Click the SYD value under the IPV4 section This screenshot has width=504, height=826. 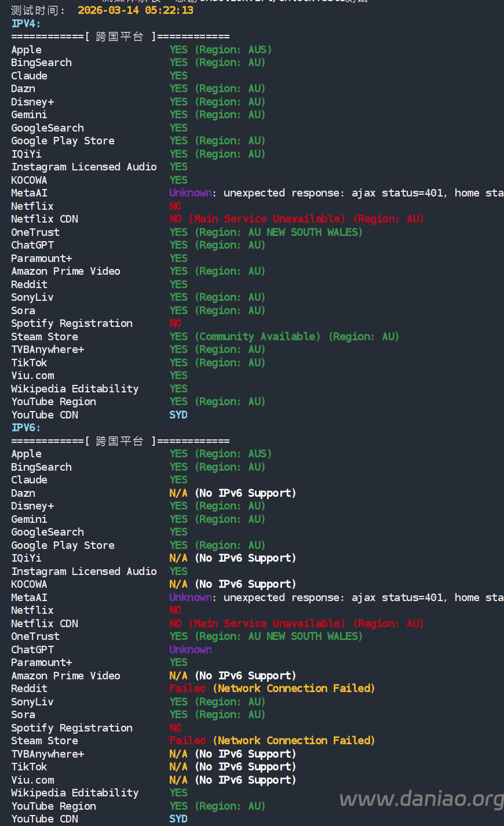coord(178,415)
